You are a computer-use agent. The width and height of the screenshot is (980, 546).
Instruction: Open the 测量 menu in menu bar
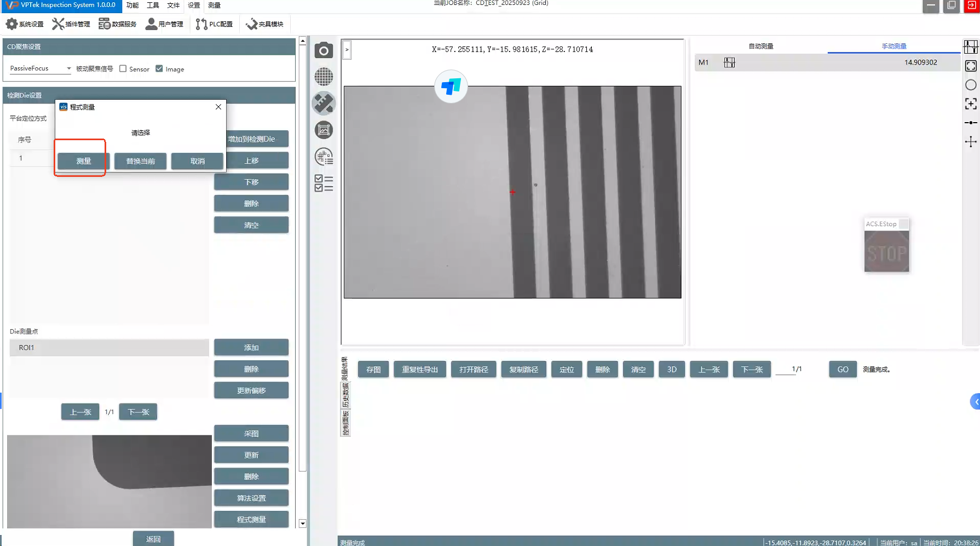[x=214, y=5]
